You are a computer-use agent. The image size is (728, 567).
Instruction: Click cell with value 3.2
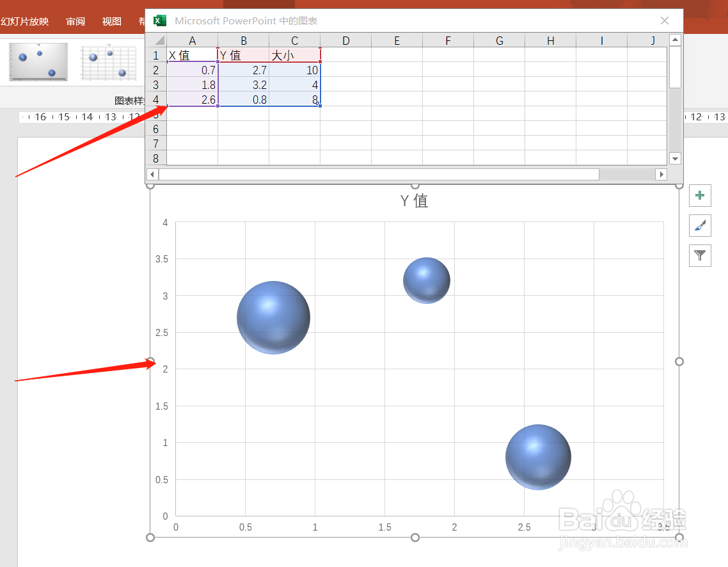point(243,84)
